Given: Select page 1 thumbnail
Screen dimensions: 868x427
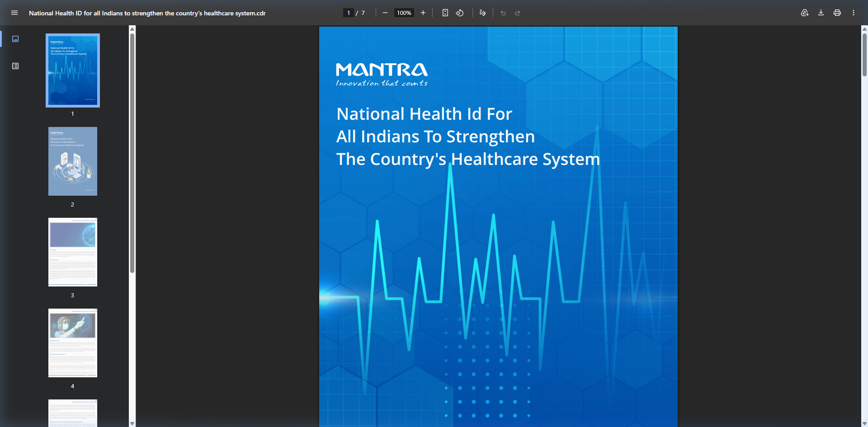Looking at the screenshot, I should pyautogui.click(x=73, y=70).
